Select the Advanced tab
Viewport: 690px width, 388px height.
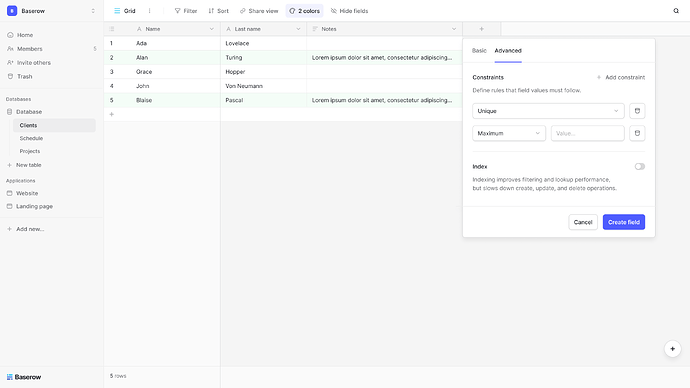508,51
